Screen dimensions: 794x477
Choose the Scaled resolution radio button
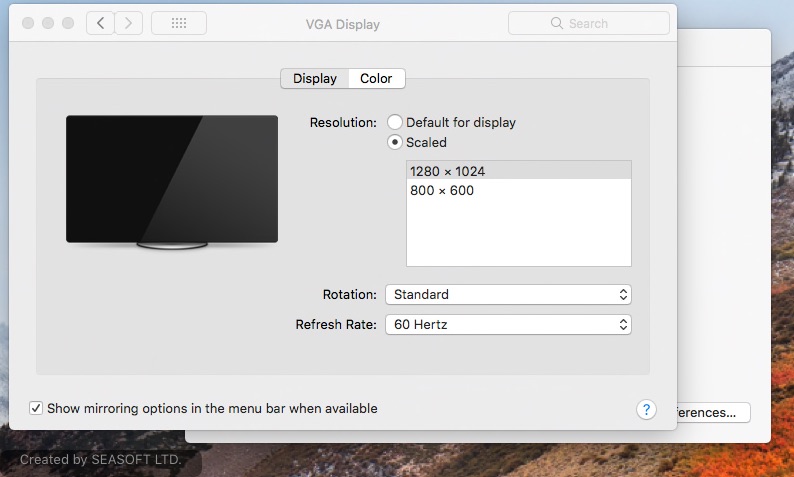tap(395, 142)
